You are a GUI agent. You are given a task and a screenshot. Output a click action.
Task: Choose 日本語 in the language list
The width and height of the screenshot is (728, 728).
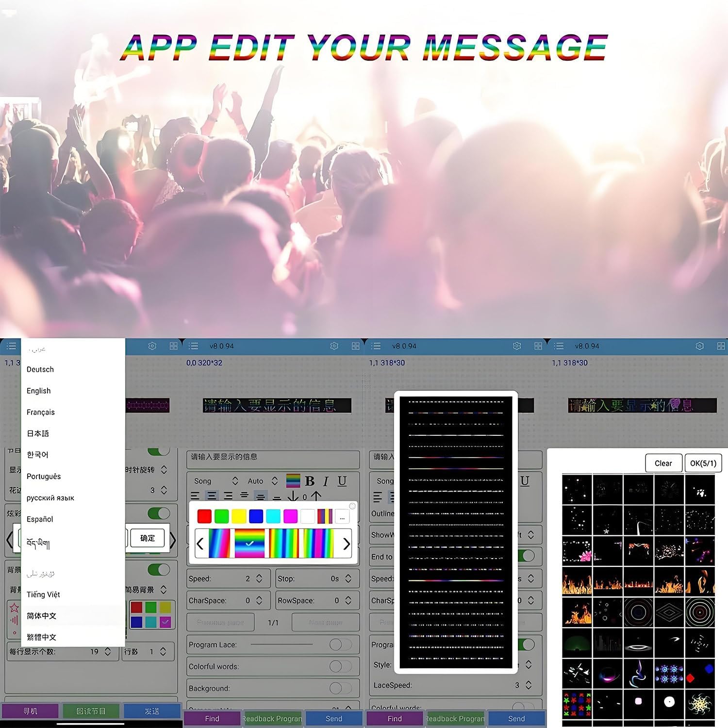(x=38, y=433)
